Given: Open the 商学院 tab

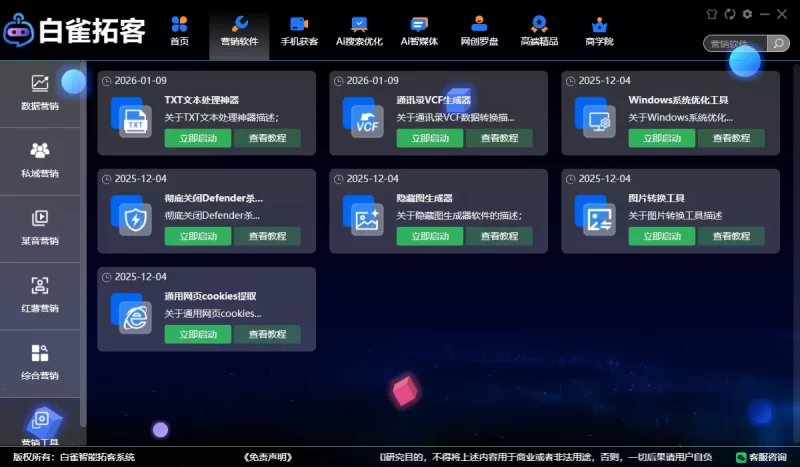Looking at the screenshot, I should 599,32.
